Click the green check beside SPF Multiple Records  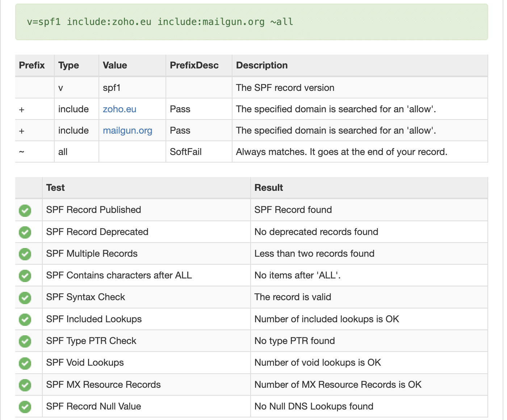[x=25, y=254]
